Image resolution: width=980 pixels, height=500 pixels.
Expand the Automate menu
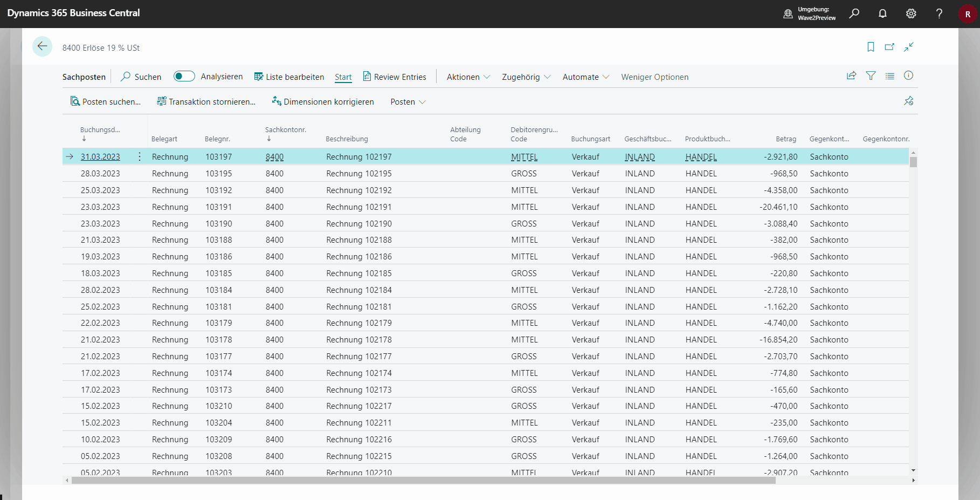pos(586,77)
